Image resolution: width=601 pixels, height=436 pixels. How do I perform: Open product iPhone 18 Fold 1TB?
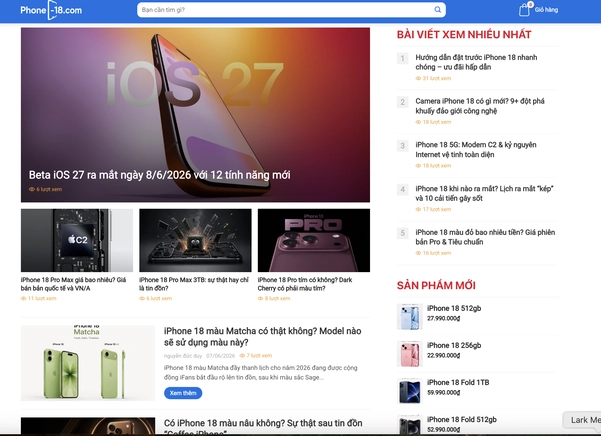tap(458, 382)
